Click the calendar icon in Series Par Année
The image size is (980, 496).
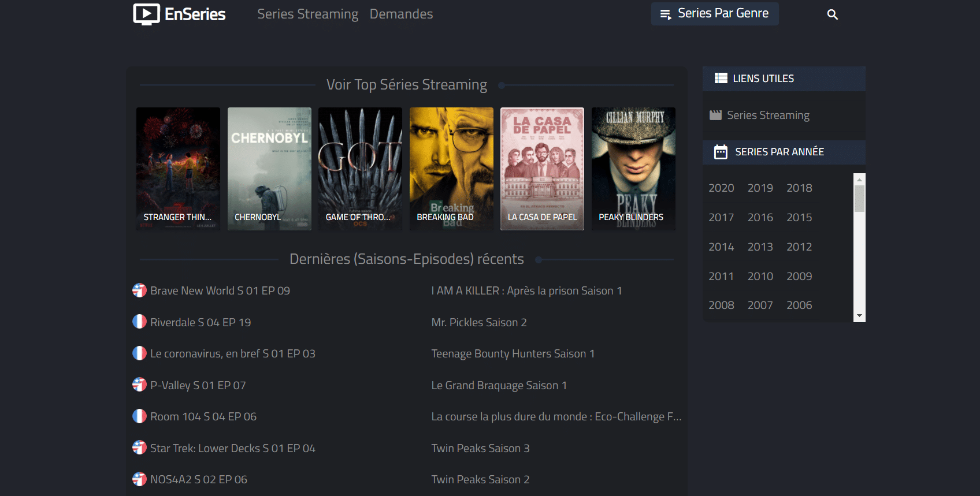[721, 152]
